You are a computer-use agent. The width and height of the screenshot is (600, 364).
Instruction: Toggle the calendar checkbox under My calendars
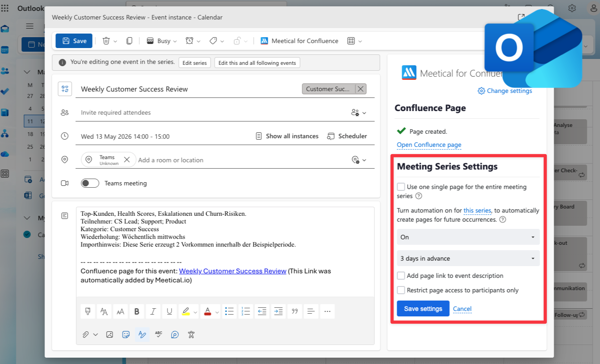(x=27, y=234)
